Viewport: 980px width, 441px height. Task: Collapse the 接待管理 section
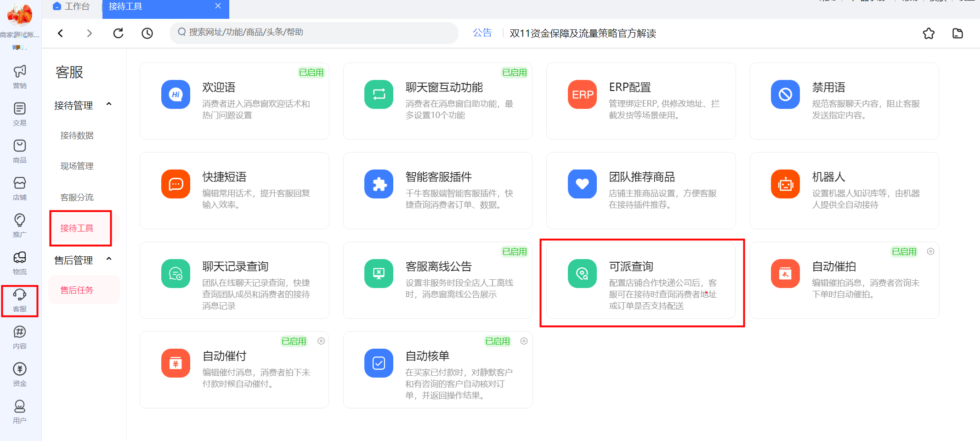[x=109, y=104]
